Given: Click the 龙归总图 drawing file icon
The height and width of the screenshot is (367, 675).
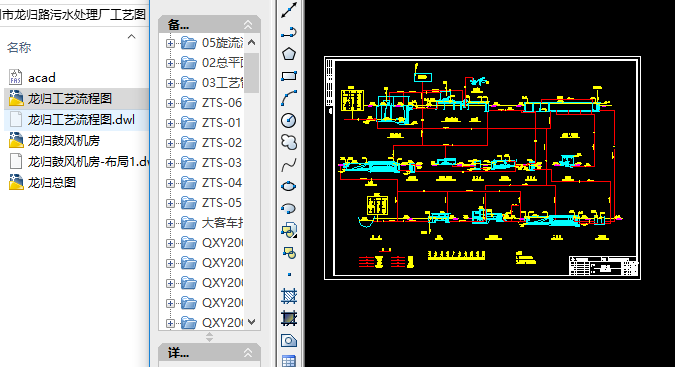Looking at the screenshot, I should pyautogui.click(x=16, y=182).
